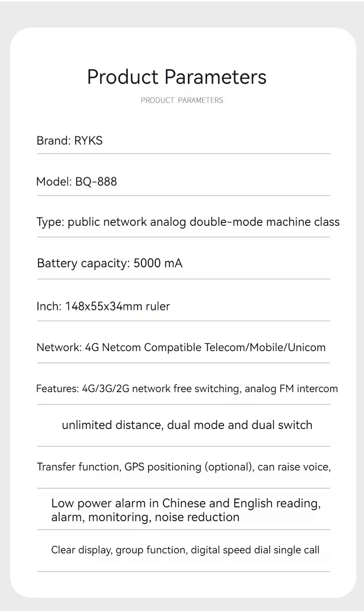Select the 5000 mA battery value
The height and width of the screenshot is (611, 364).
[x=158, y=264]
